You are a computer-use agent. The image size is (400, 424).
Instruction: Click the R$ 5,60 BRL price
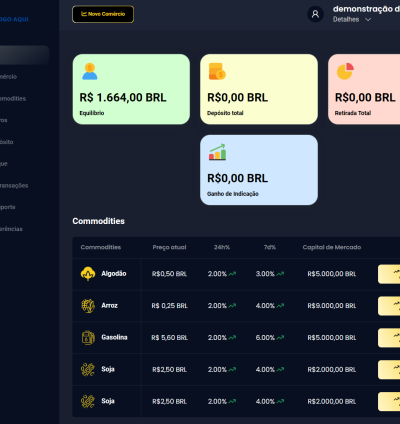point(169,338)
